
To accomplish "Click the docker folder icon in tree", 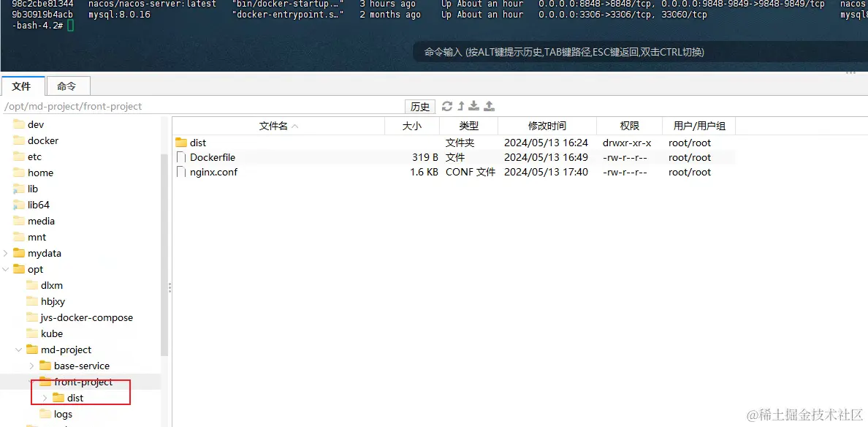I will point(19,140).
